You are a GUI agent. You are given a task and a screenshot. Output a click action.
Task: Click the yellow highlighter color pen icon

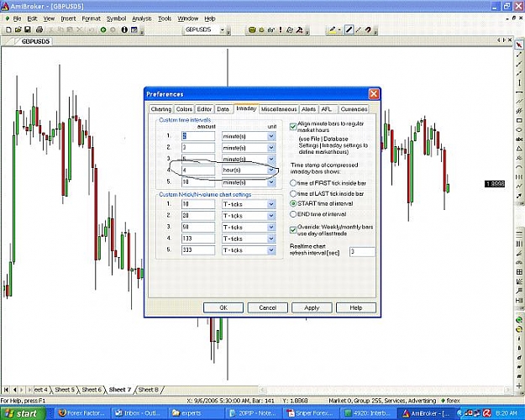pos(332,29)
